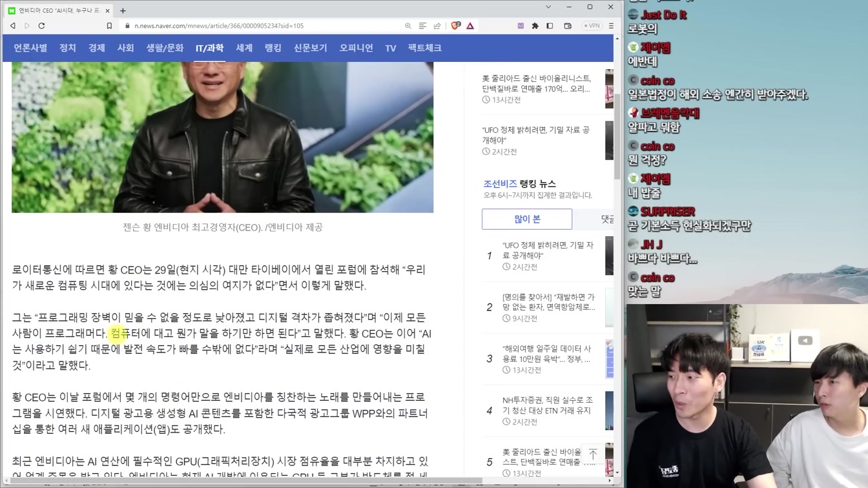Go to the 사회 section
The image size is (868, 488).
[x=125, y=48]
